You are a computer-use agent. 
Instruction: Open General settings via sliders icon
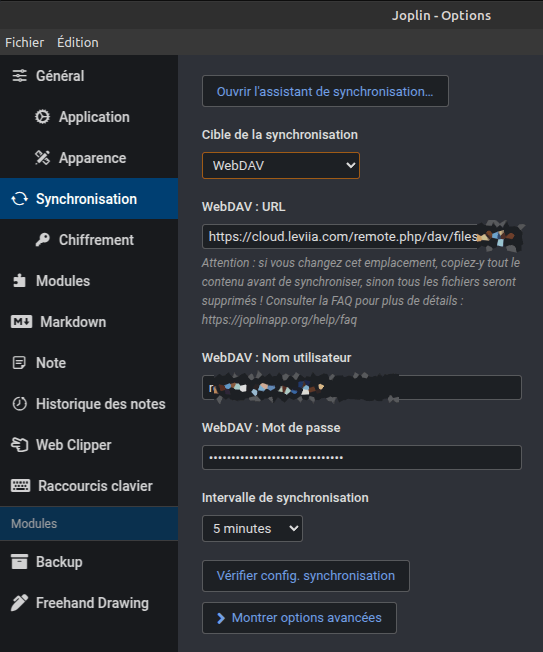pos(20,76)
